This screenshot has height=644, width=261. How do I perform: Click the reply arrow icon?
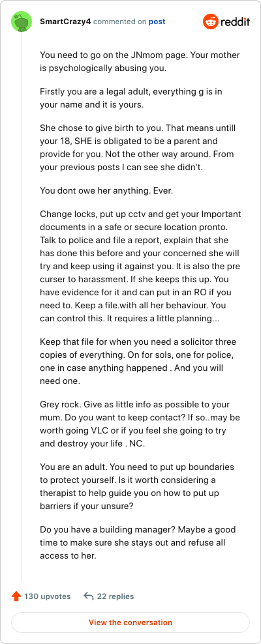pos(88,596)
